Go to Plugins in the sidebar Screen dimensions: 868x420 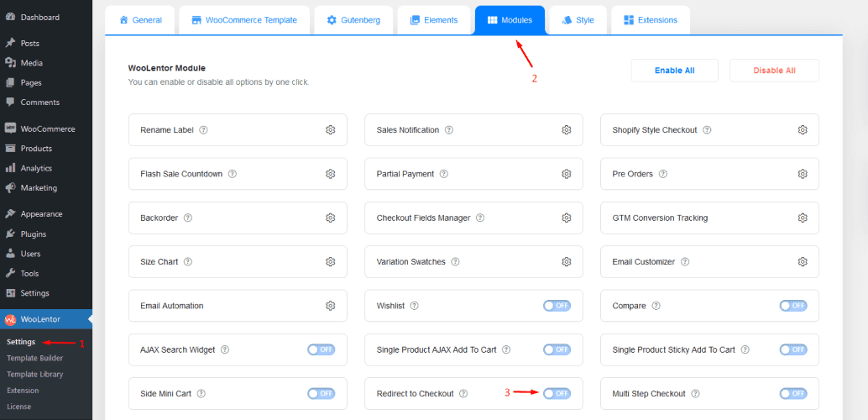46,234
